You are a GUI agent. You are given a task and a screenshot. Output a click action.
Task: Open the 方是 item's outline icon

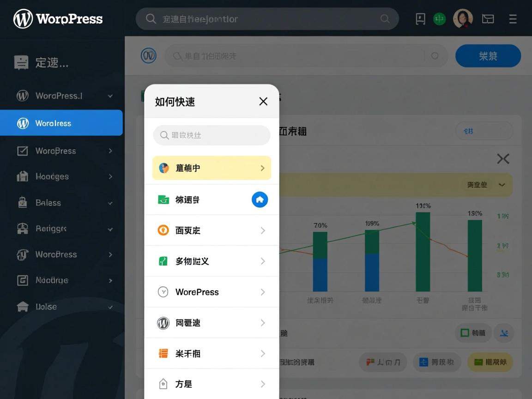pos(163,383)
